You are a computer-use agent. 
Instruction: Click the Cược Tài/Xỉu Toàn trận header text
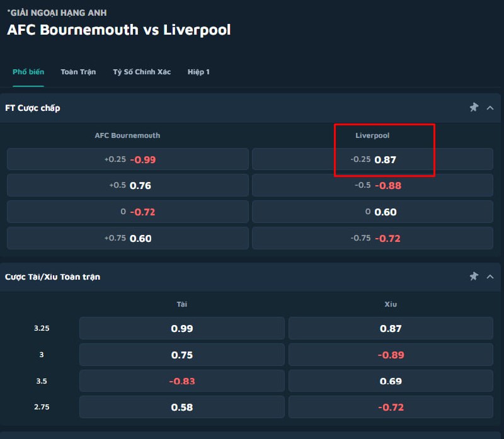pos(53,277)
